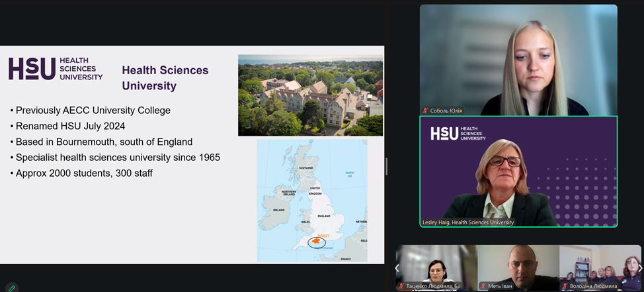Select Меть Іван video thumbnail

coord(518,268)
